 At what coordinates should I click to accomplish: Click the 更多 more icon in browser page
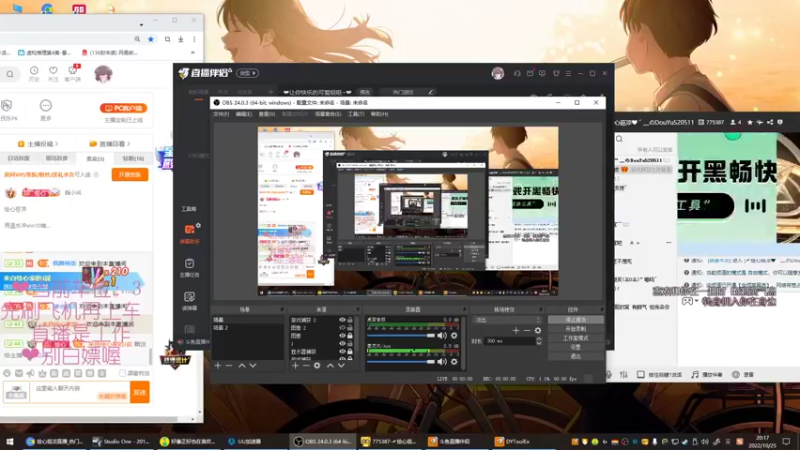(46, 110)
